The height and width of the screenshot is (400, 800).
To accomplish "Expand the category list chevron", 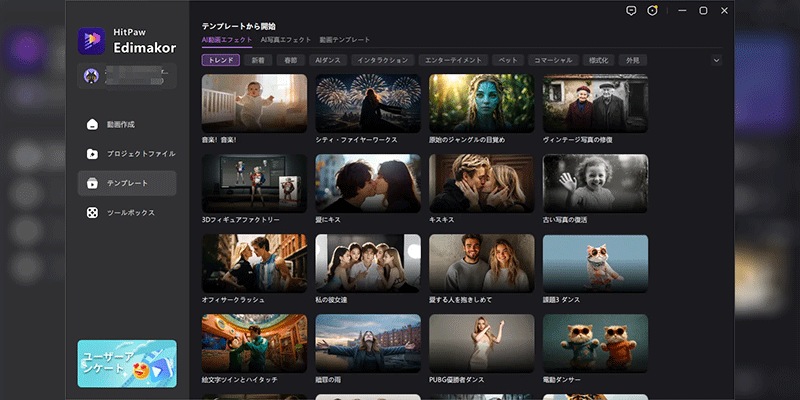I will coord(716,60).
